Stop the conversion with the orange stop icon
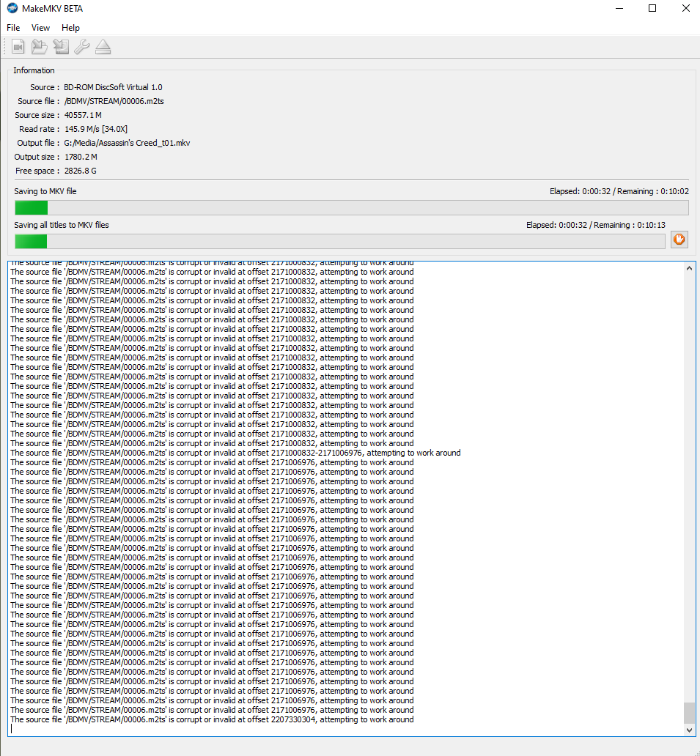 [x=679, y=240]
